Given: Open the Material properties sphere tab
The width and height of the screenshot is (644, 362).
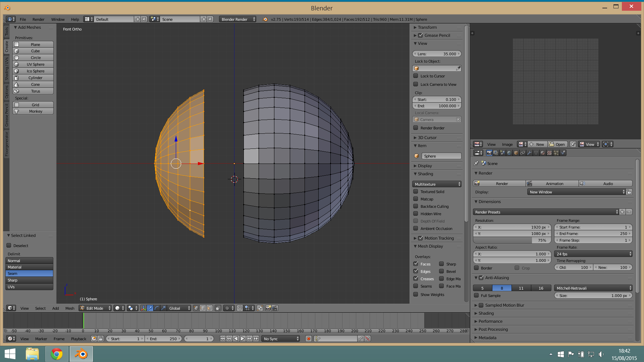Looking at the screenshot, I should pos(543,153).
